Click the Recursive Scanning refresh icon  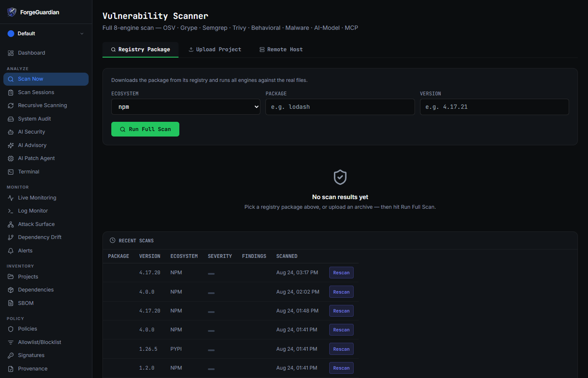pos(11,105)
